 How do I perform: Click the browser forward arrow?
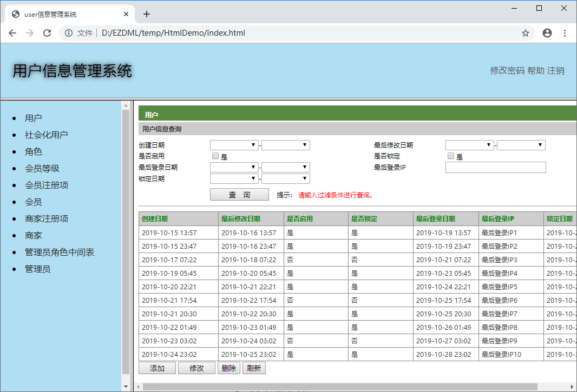(x=30, y=33)
